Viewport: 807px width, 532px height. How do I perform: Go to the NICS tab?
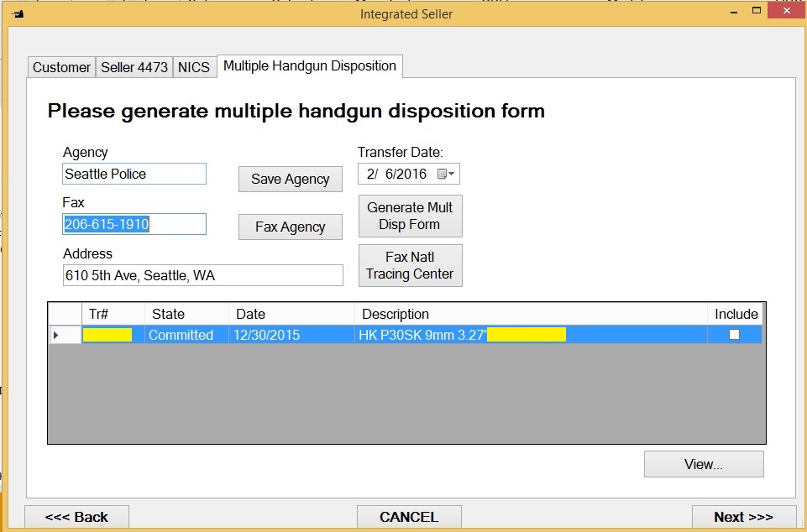[193, 67]
